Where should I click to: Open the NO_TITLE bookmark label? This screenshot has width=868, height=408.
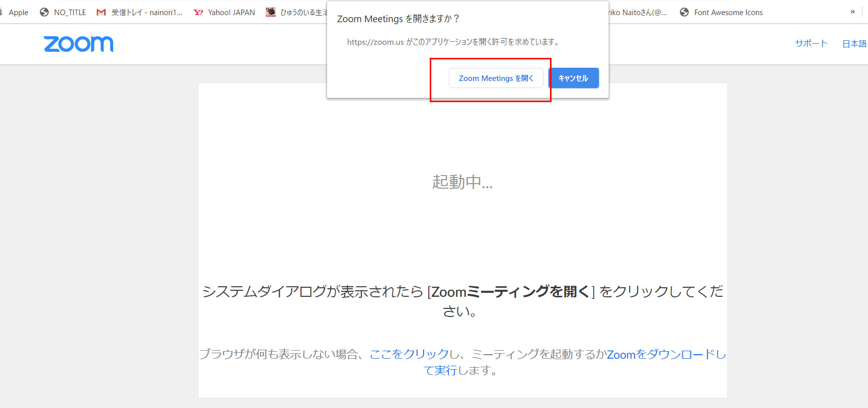(70, 12)
